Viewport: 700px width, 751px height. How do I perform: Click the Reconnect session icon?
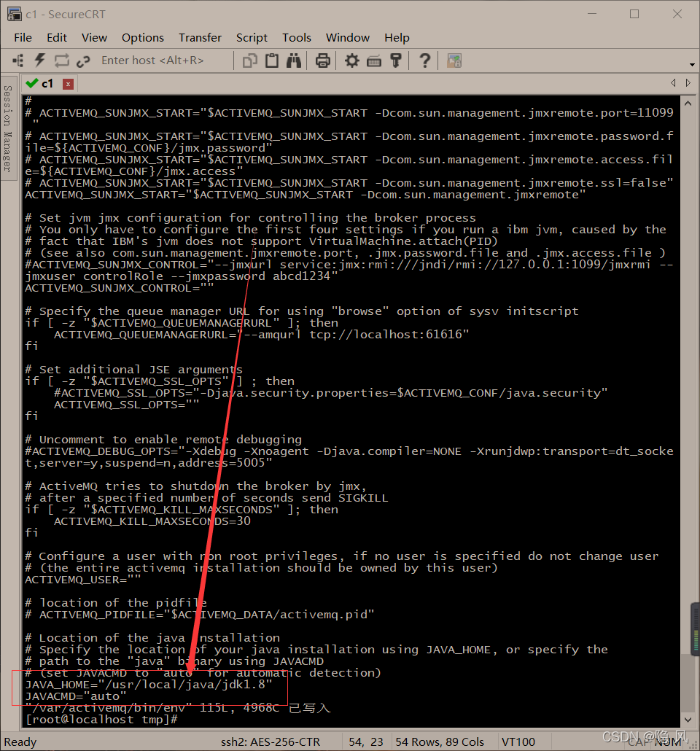tap(61, 61)
